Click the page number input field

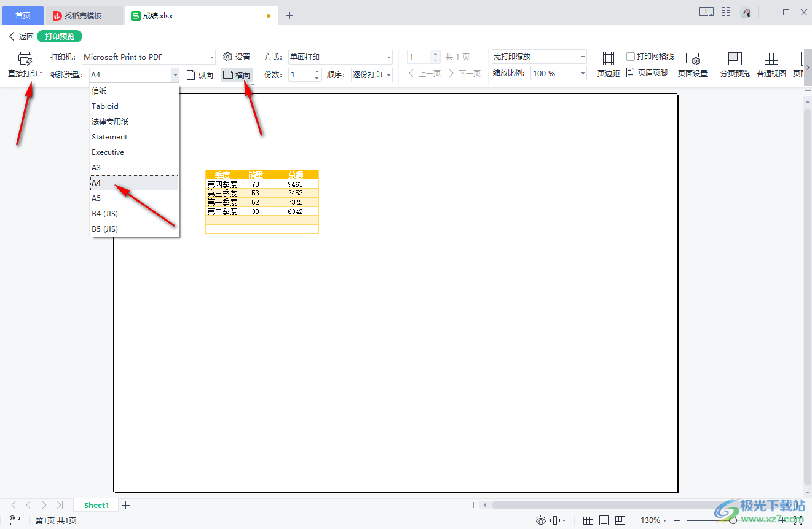(419, 57)
